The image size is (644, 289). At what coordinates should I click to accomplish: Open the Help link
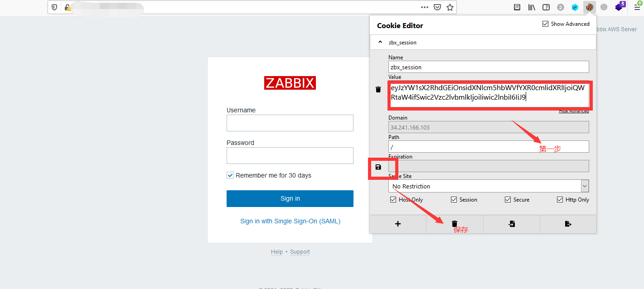pyautogui.click(x=277, y=252)
